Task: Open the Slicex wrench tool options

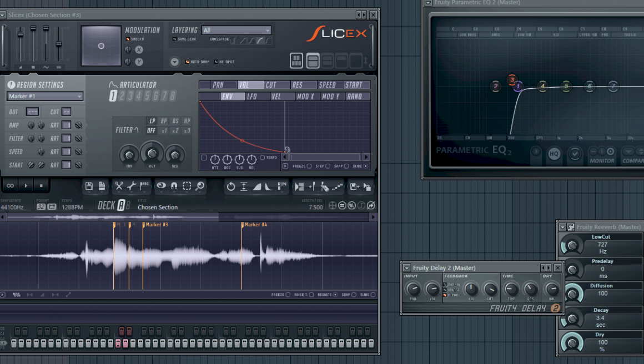Action: pyautogui.click(x=132, y=186)
